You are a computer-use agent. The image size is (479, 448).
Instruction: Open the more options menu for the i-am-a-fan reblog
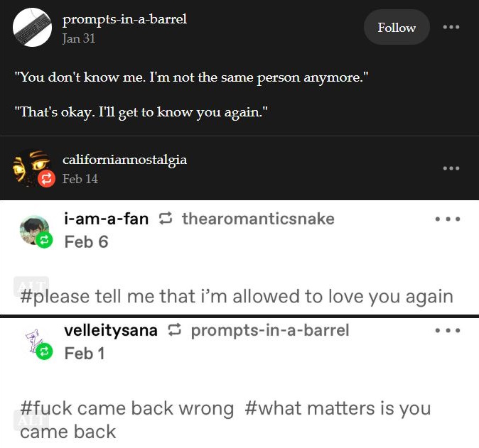point(448,219)
